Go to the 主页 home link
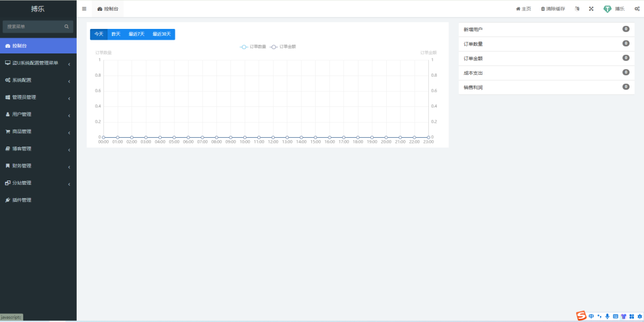The image size is (644, 322). [x=524, y=9]
